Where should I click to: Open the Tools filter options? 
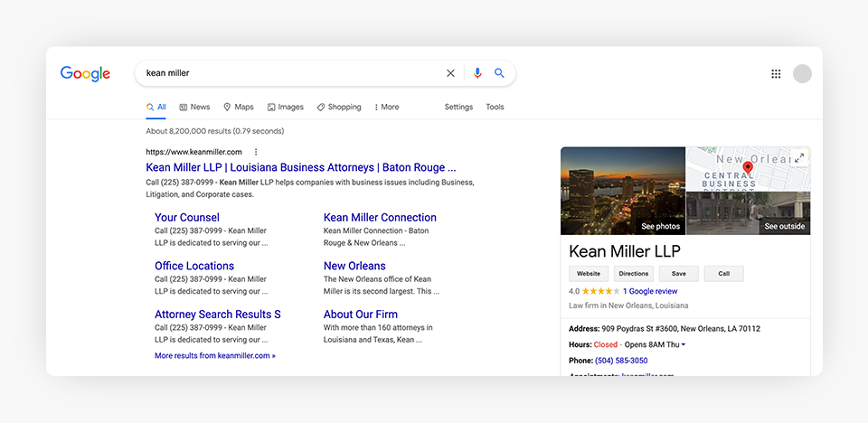[x=495, y=107]
